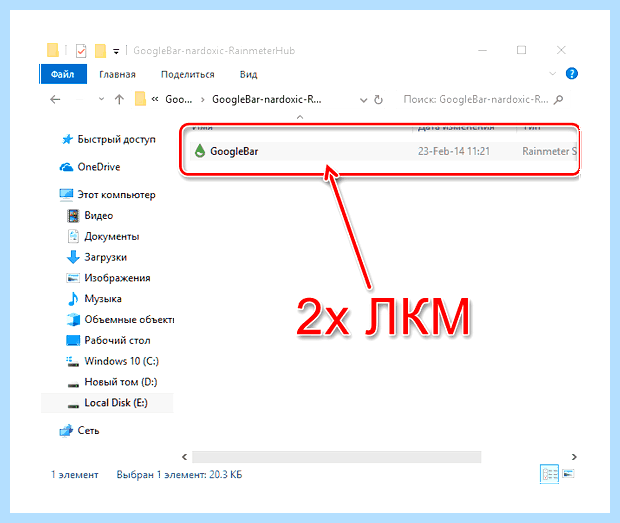Open the Windows 10 (C:) drive
Image resolution: width=620 pixels, height=523 pixels.
[121, 361]
